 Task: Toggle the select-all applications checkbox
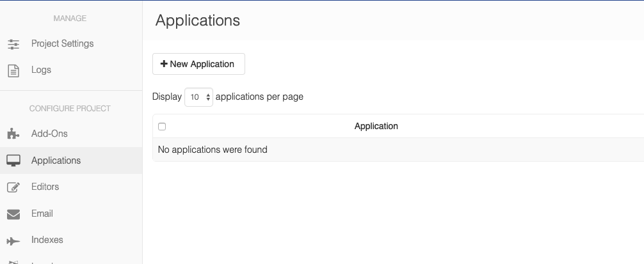click(162, 127)
